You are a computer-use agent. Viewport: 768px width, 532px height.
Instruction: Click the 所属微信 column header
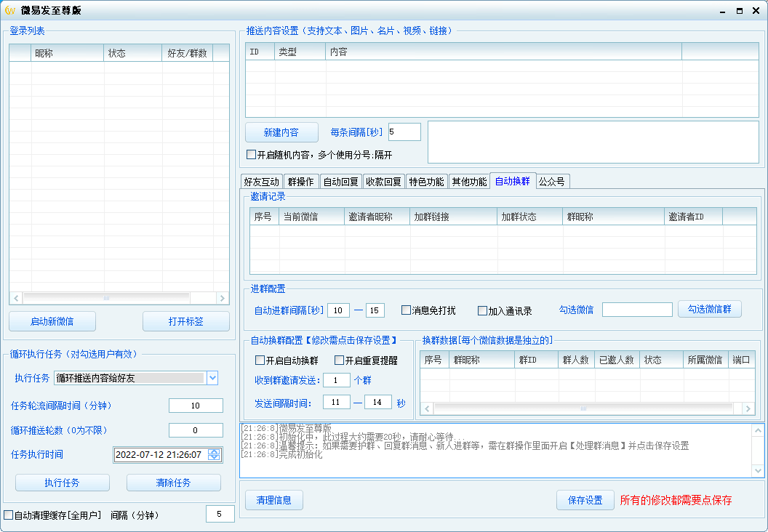705,360
